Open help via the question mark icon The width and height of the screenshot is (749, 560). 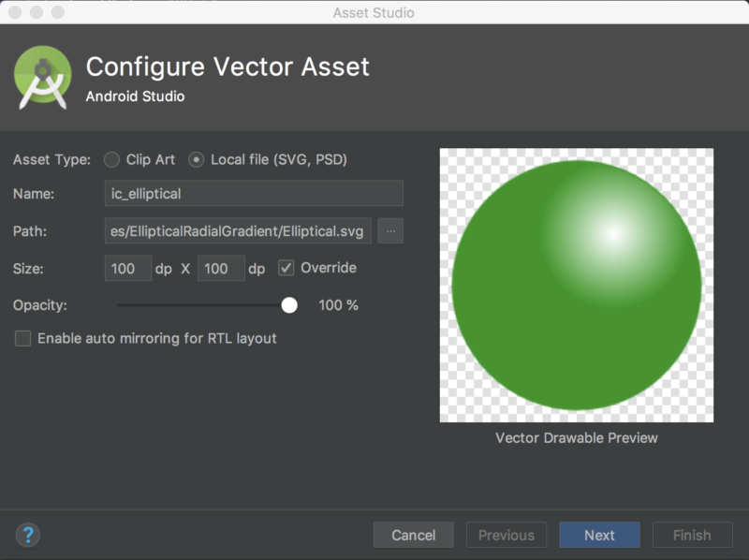[26, 536]
